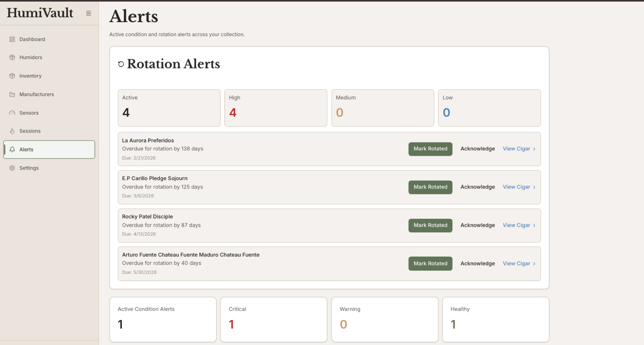
Task: Go to Sessions in sidebar
Action: (49, 131)
